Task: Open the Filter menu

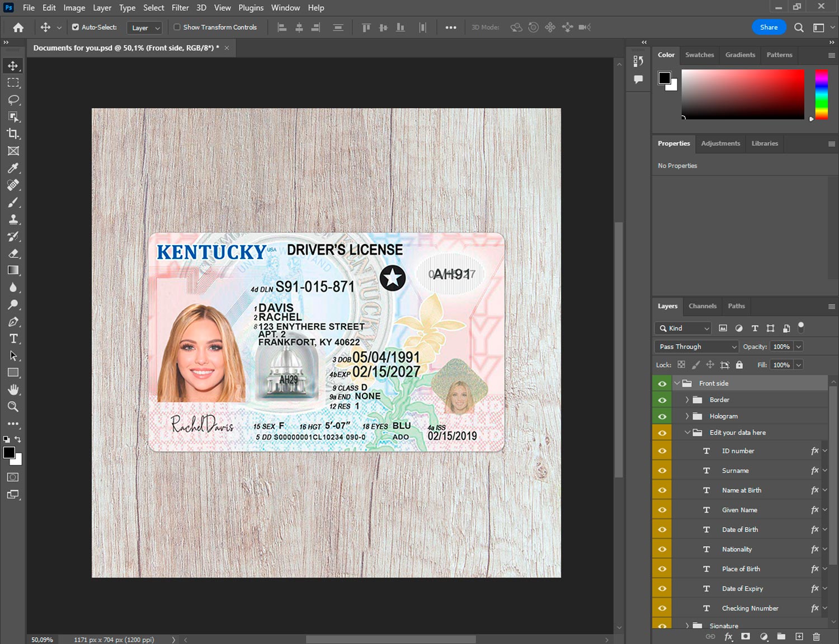Action: pos(180,8)
